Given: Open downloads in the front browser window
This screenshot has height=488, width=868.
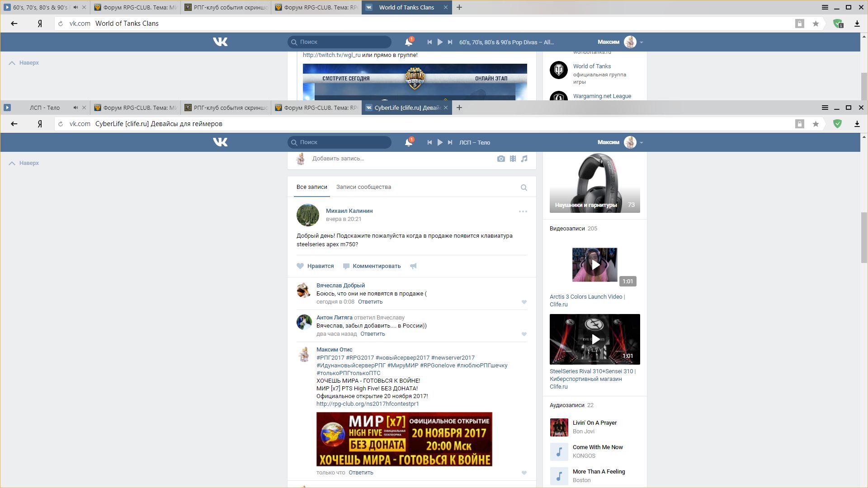Looking at the screenshot, I should [857, 124].
